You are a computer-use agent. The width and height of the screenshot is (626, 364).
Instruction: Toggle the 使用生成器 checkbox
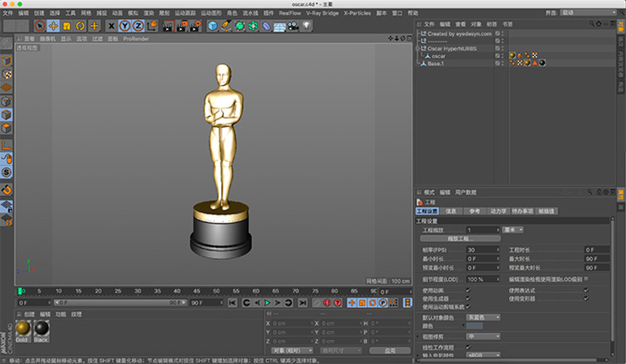click(x=468, y=298)
